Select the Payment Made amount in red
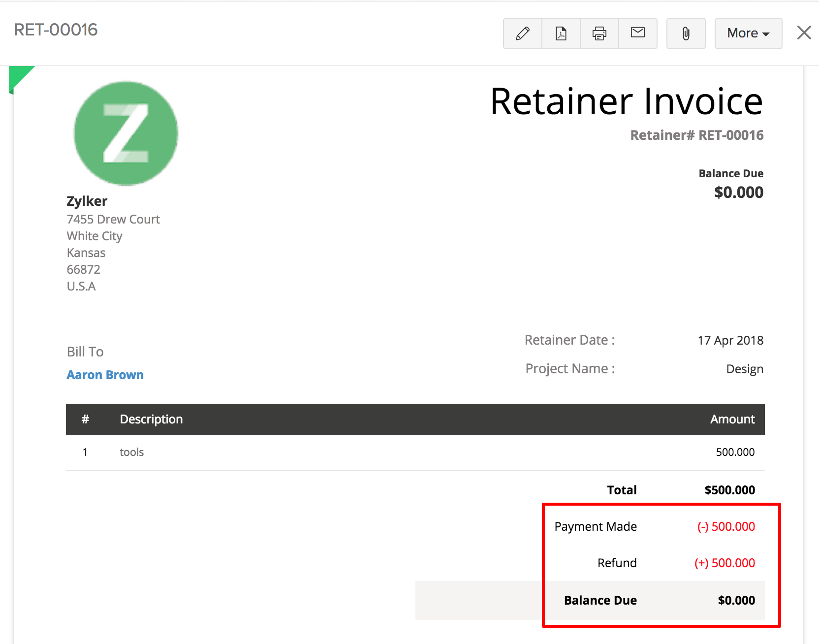The image size is (819, 644). point(726,526)
